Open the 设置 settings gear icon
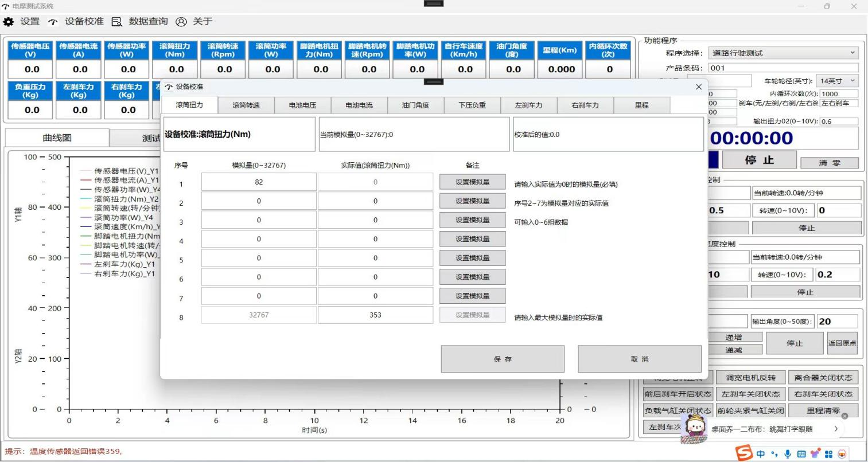868x462 pixels. click(9, 21)
